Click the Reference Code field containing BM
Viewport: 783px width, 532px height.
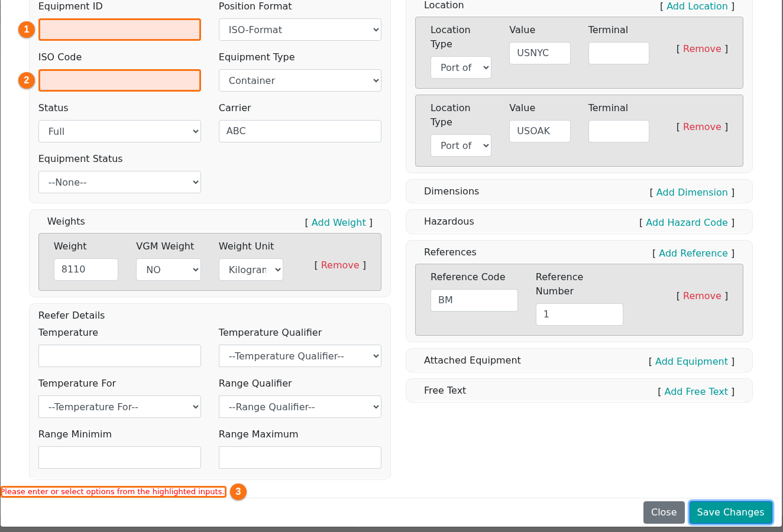[474, 300]
